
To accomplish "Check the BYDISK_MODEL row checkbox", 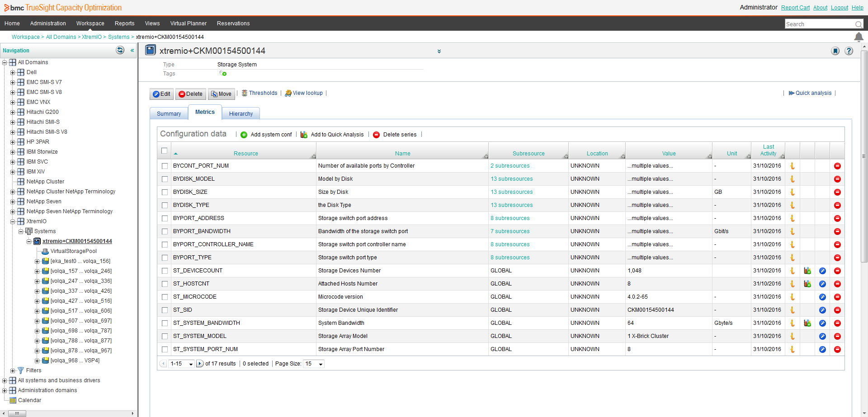I will [x=165, y=179].
